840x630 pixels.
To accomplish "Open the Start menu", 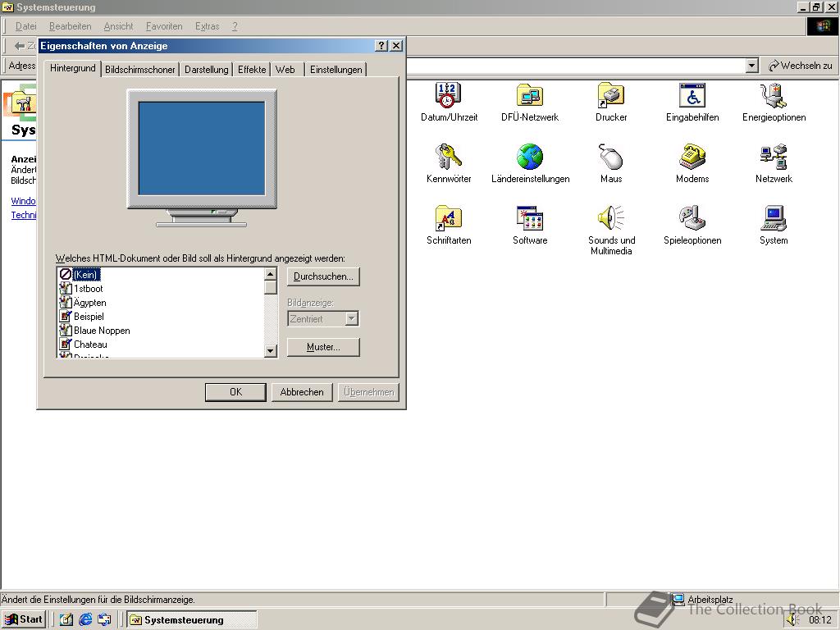I will [24, 619].
